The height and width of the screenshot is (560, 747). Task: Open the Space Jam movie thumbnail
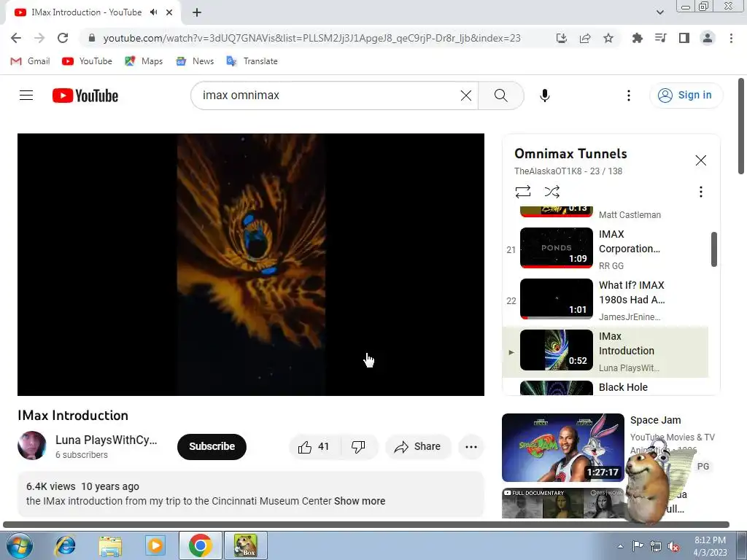click(x=562, y=448)
